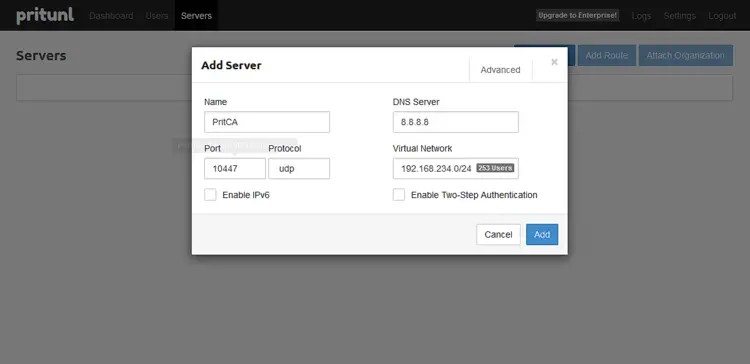Click the 253 Users badge
Screen dimensions: 750x364
point(495,168)
